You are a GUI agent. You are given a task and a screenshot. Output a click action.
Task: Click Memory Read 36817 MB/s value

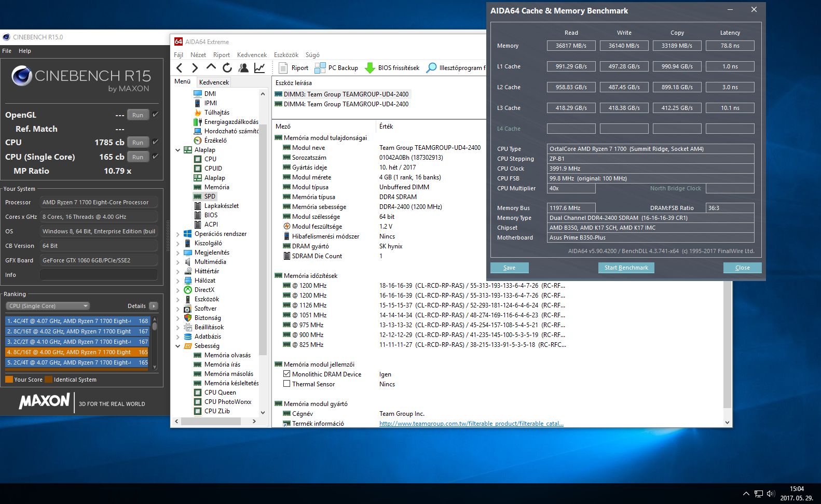tap(571, 46)
